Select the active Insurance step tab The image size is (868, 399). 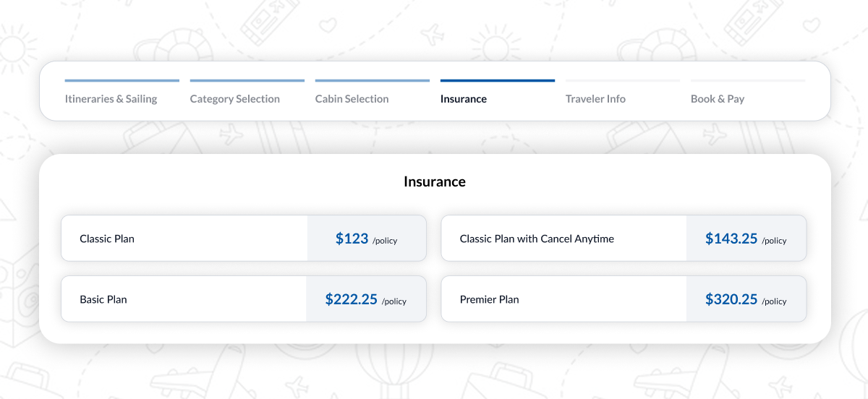[x=463, y=99]
